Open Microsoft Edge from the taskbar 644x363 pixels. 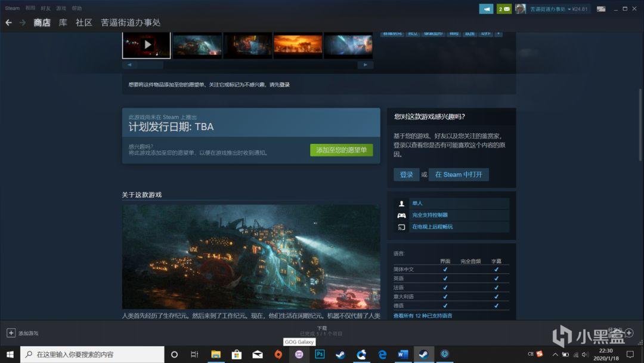point(382,355)
